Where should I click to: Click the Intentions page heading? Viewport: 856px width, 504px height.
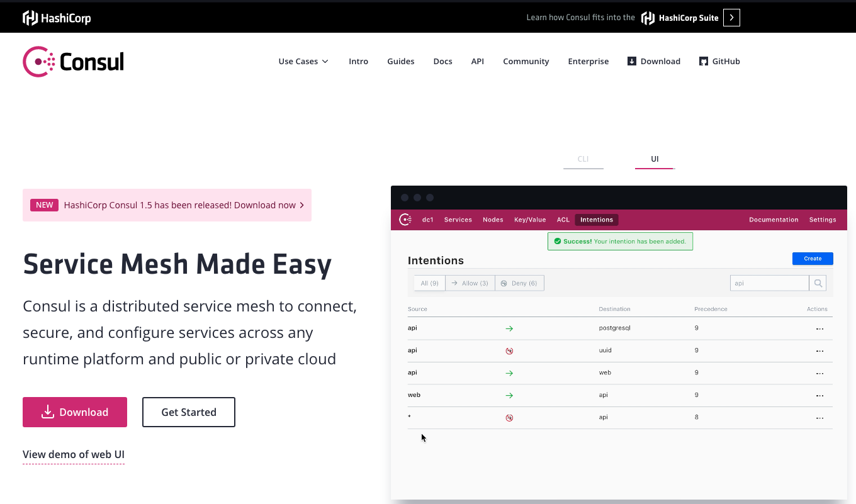point(436,260)
